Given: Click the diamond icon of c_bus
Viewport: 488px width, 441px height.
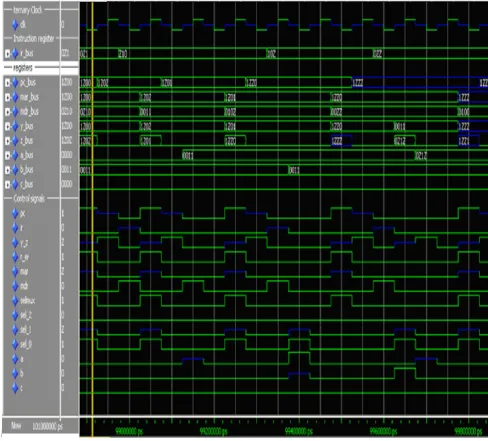Looking at the screenshot, I should pos(15,184).
